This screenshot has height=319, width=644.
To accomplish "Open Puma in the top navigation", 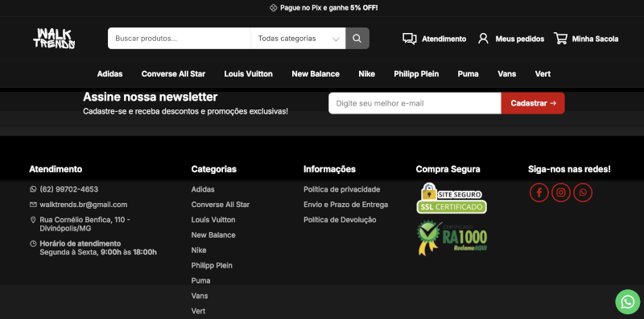I will [469, 74].
